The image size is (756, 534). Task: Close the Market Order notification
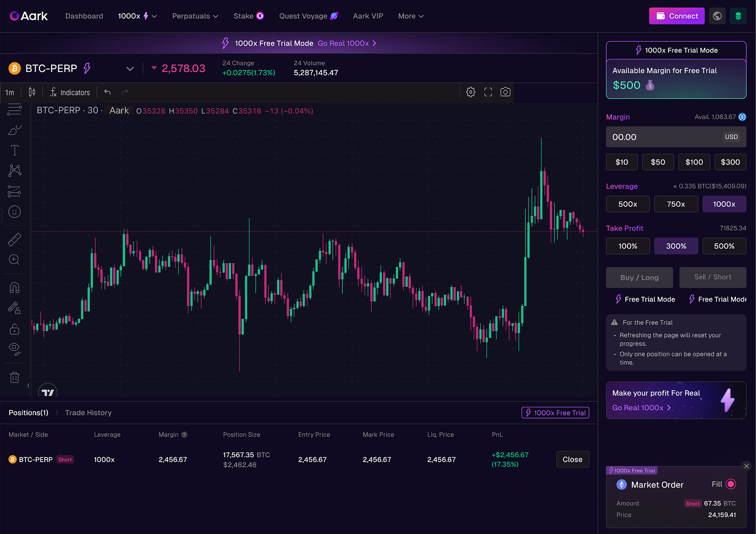click(x=746, y=466)
